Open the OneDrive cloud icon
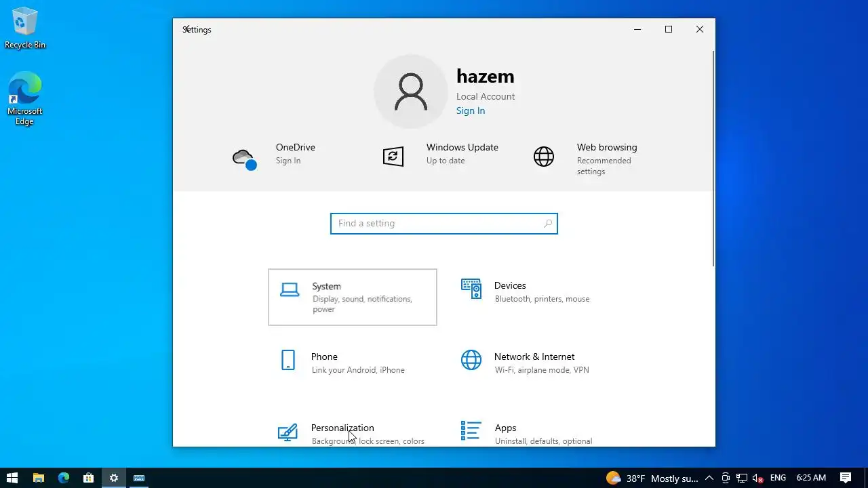The height and width of the screenshot is (488, 868). pyautogui.click(x=245, y=159)
